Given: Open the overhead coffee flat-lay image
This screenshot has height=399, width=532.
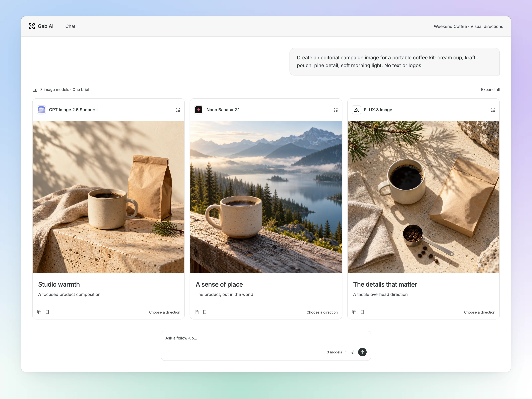Looking at the screenshot, I should pos(423,197).
